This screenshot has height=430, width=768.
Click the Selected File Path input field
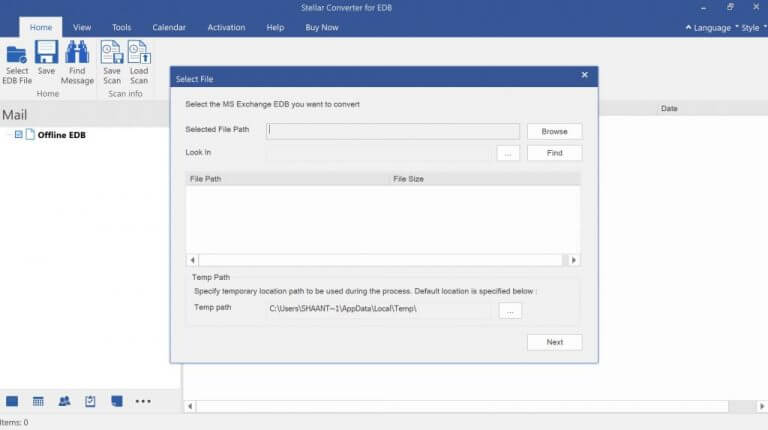coord(393,131)
